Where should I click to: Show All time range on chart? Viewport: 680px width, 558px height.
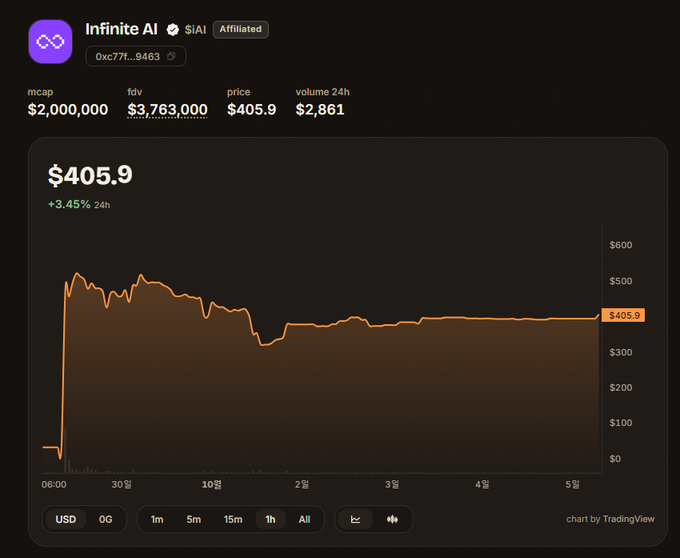coord(304,519)
